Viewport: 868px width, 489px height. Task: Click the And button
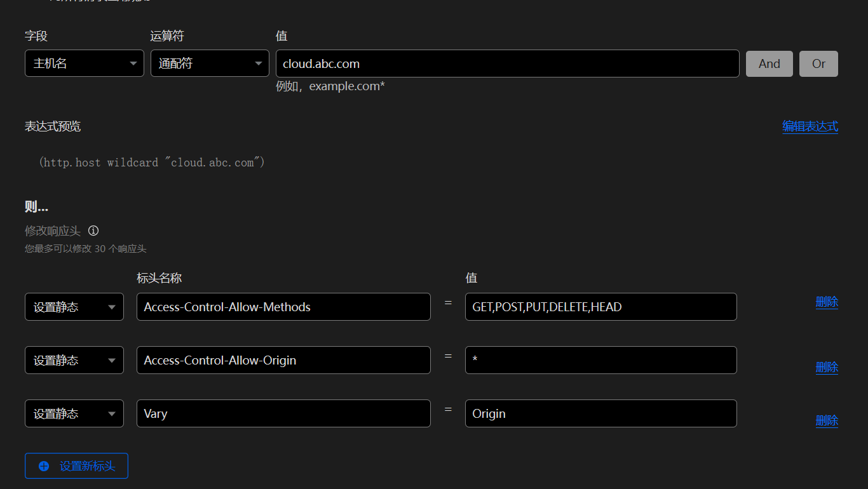point(769,64)
